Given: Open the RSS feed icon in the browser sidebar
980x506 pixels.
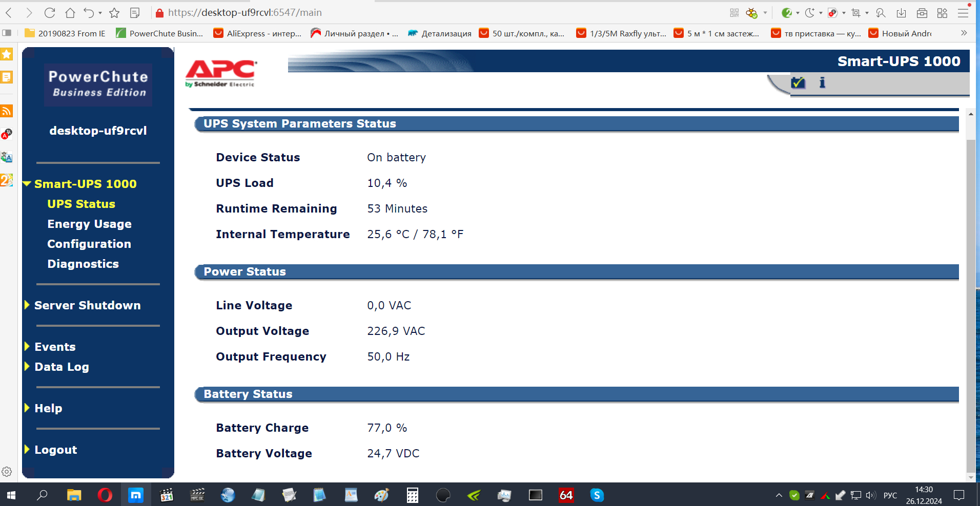Looking at the screenshot, I should [x=7, y=111].
